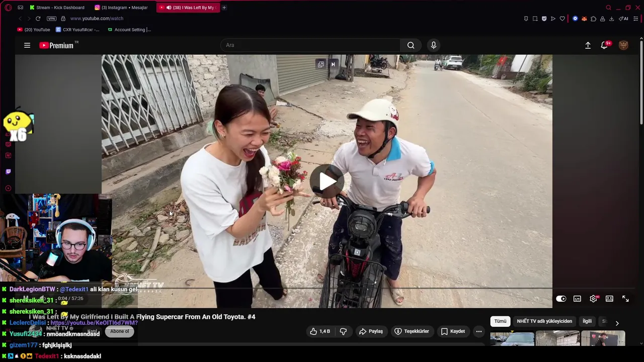Open the YouTube hamburger guide menu
Screen dimensions: 644x362
pos(27,45)
